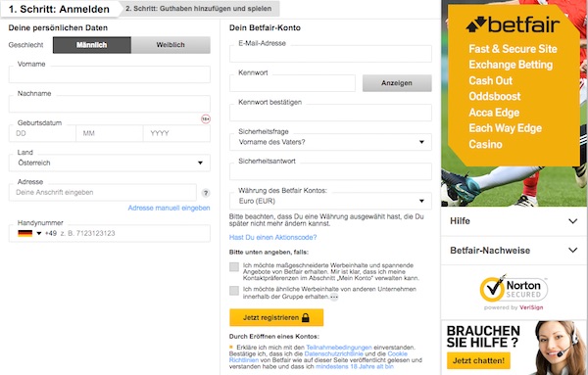Click the Anzeigen password button
Image resolution: width=588 pixels, height=375 pixels.
pyautogui.click(x=397, y=83)
